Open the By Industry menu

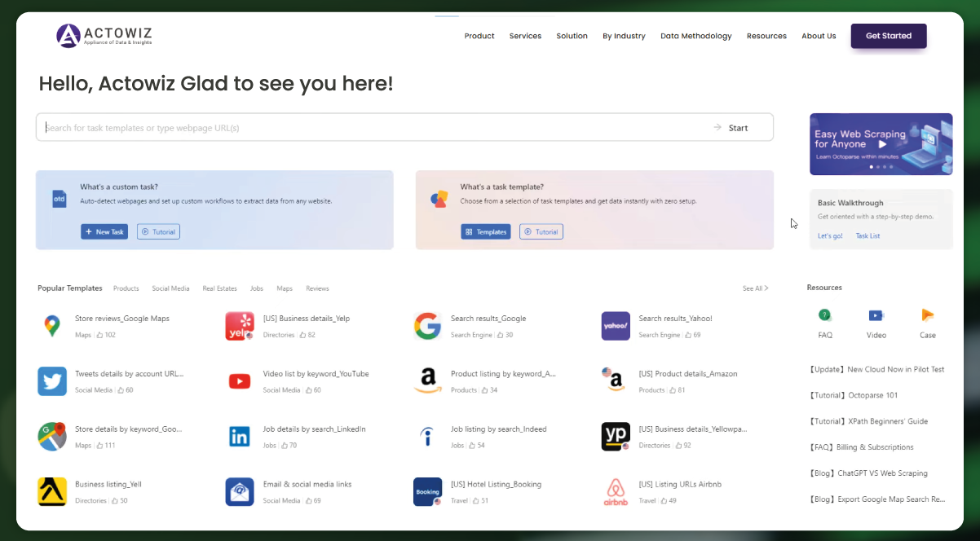[624, 36]
